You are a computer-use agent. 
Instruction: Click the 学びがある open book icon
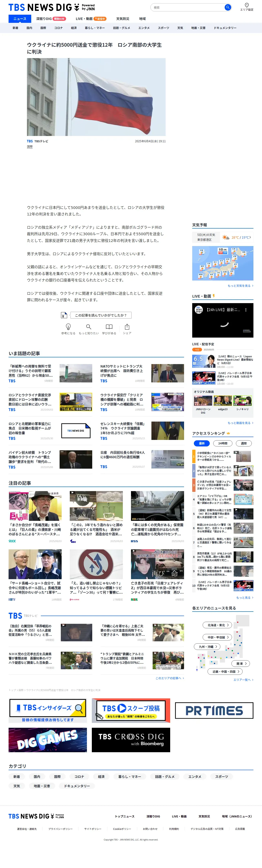tap(109, 327)
